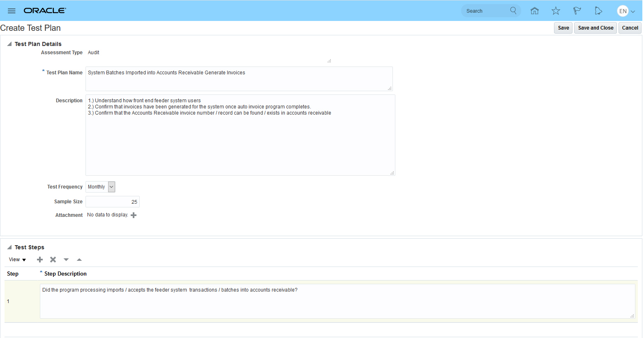Screen dimensions: 644x338
Task: Click Save and Close
Action: (595, 28)
